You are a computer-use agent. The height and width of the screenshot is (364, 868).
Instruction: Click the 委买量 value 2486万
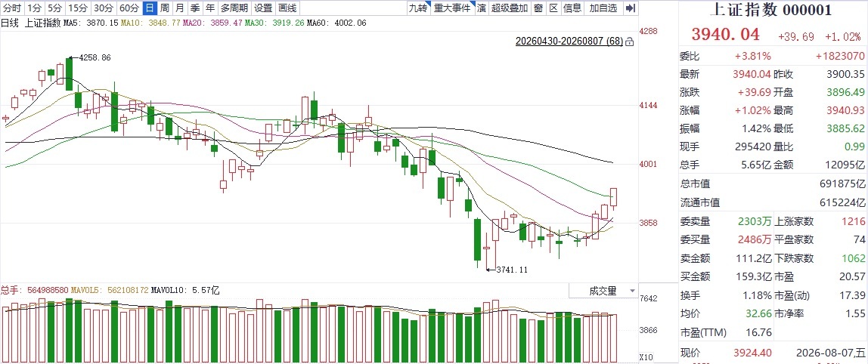tap(755, 239)
